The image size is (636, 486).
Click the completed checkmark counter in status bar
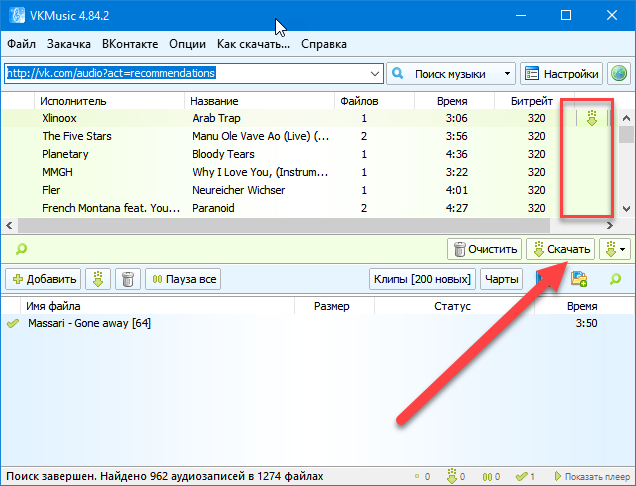point(525,476)
